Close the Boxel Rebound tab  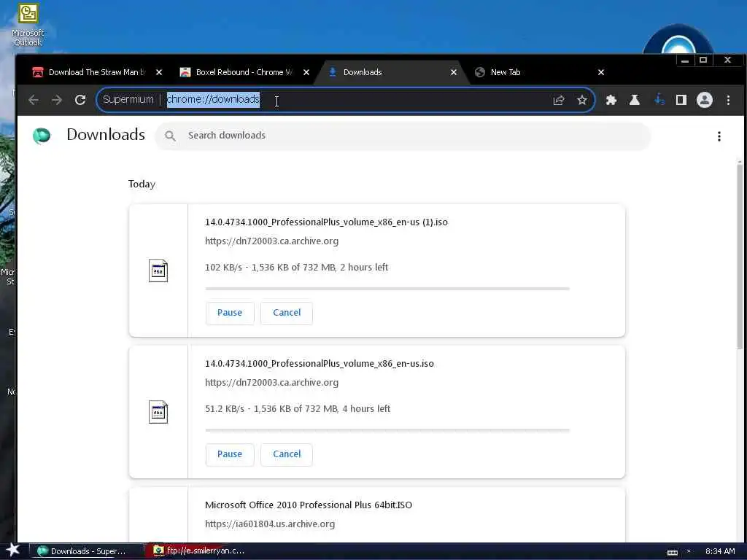pos(306,72)
